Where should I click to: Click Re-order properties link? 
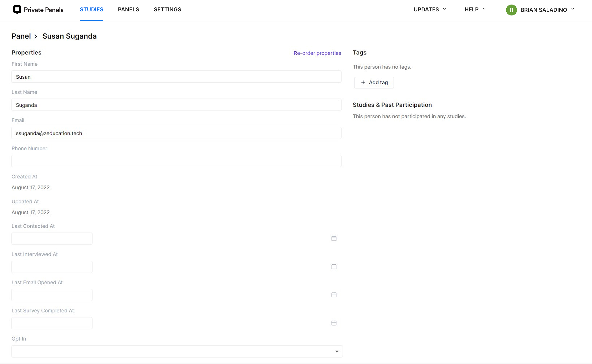(317, 53)
